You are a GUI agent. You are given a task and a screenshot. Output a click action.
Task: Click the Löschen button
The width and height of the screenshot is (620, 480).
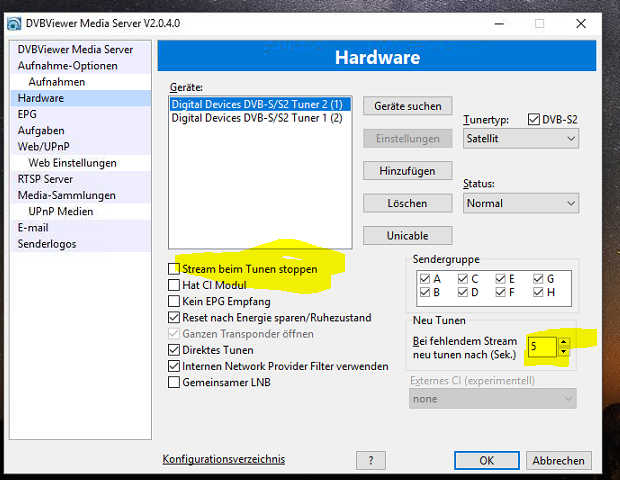coord(407,203)
